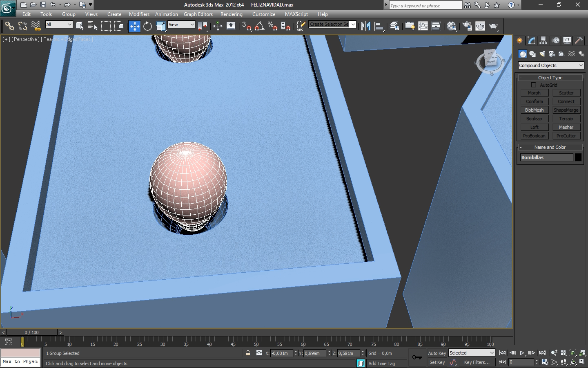
Task: Toggle Set Key mode
Action: [437, 362]
